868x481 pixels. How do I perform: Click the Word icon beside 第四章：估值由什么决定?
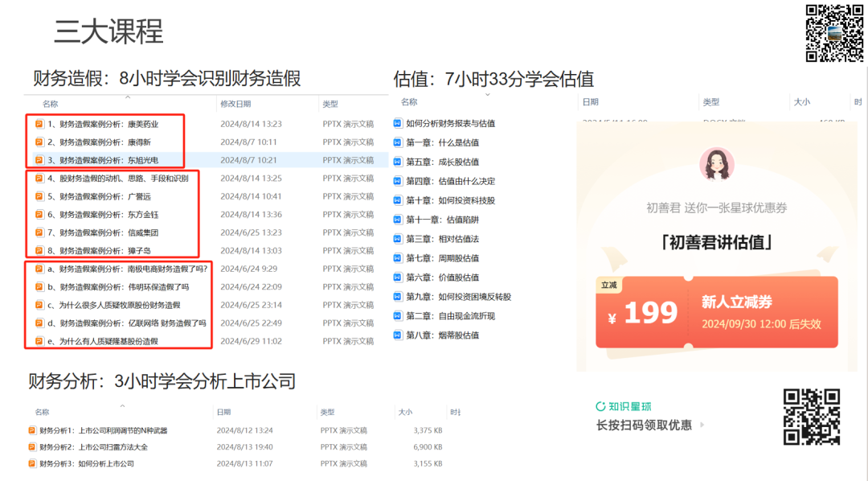[x=398, y=181]
